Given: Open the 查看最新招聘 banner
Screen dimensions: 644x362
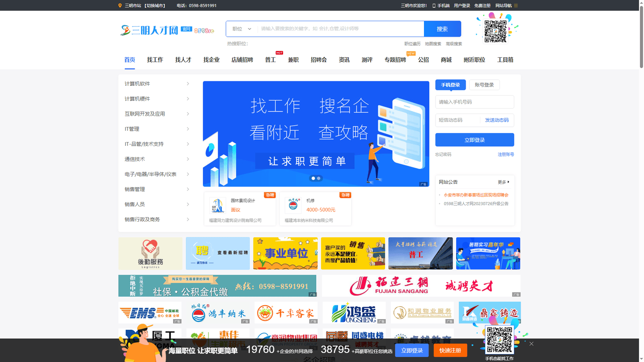Looking at the screenshot, I should pos(218,253).
